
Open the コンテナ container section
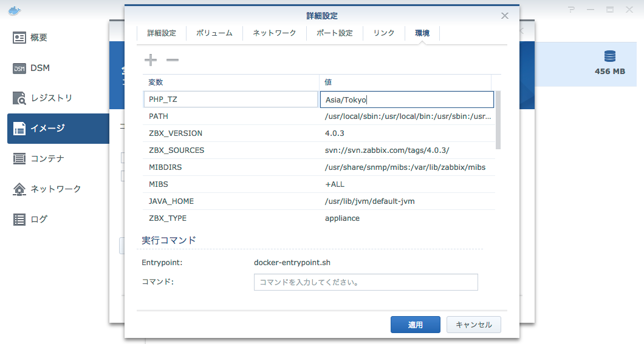58,159
